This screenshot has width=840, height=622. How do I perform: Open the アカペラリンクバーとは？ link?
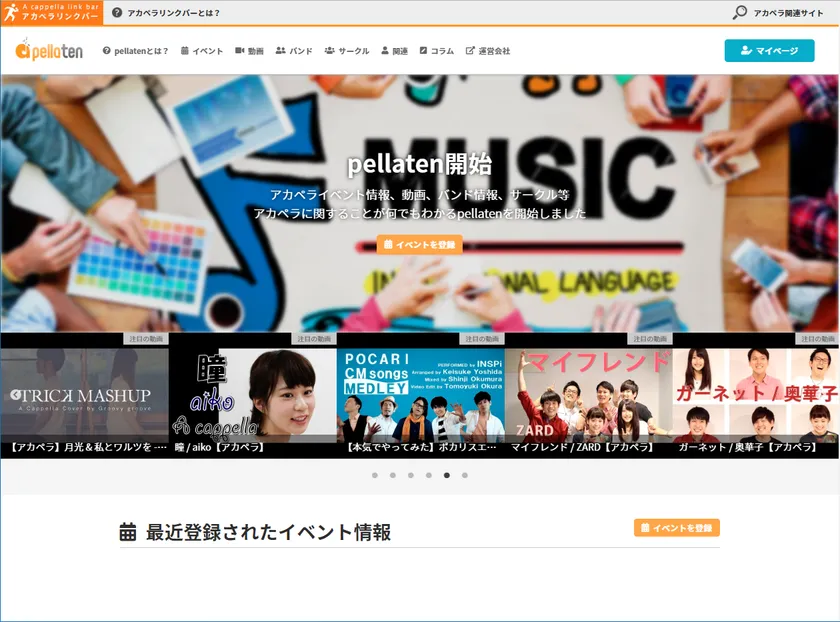(x=174, y=13)
